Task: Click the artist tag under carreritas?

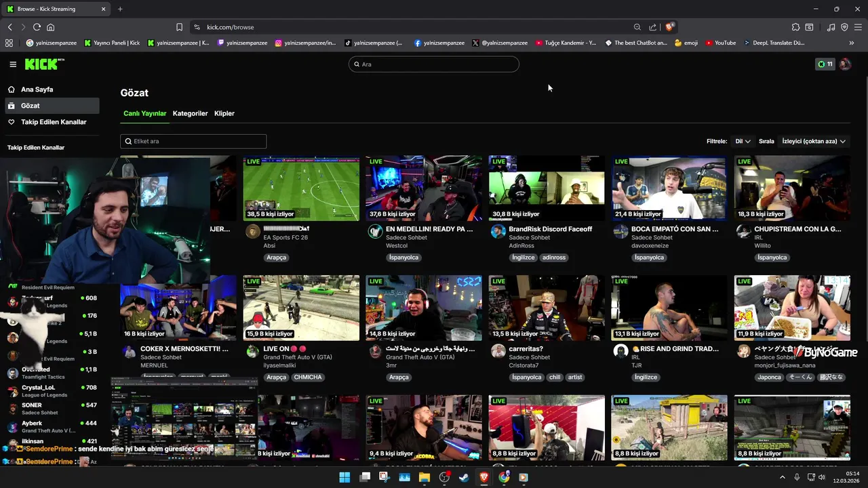Action: click(575, 377)
